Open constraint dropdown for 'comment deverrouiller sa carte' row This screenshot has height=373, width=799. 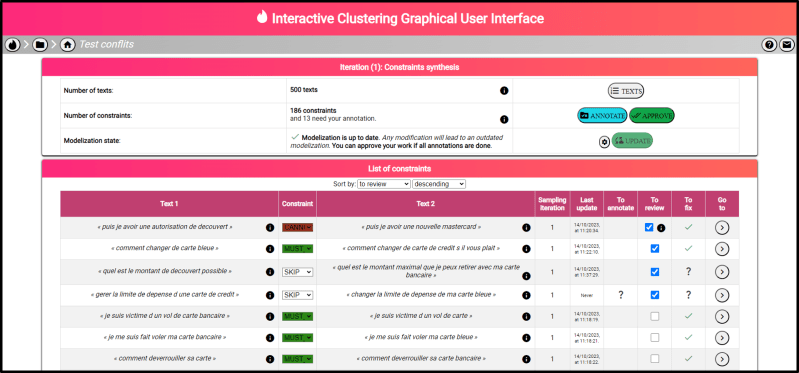click(298, 359)
